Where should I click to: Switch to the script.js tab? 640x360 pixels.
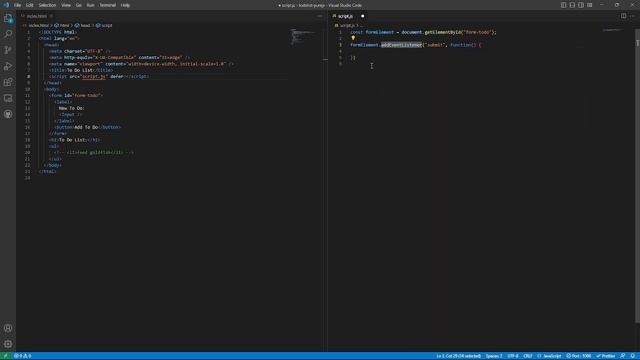click(345, 16)
